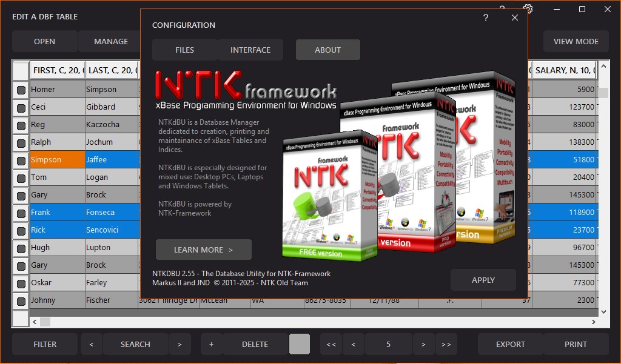Select the salary cell '51800'
Viewport: 621px width, 364px height.
(x=565, y=160)
